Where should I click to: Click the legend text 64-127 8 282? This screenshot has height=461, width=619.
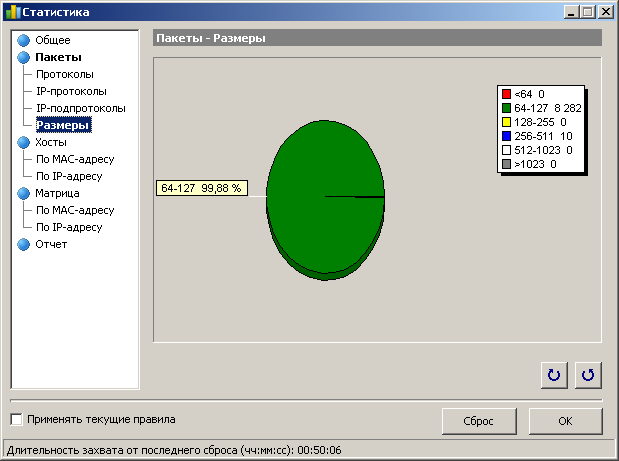point(548,108)
